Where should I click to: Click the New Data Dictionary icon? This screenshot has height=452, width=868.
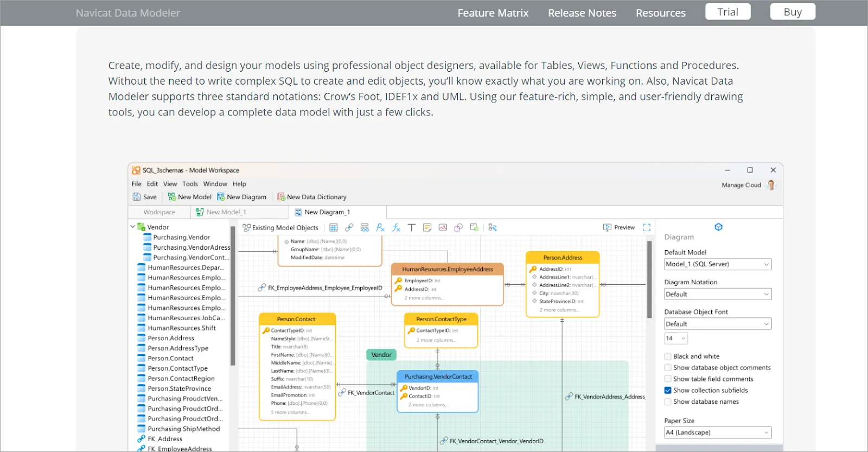tap(281, 197)
